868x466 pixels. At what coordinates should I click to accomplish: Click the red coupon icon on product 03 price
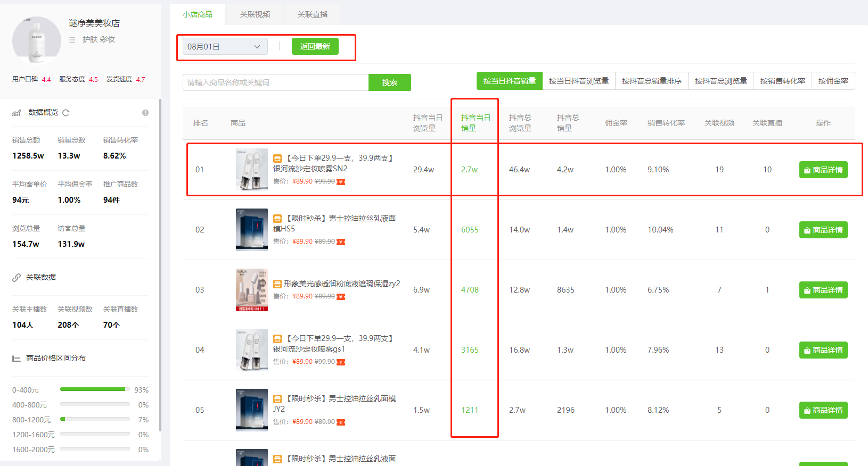pyautogui.click(x=341, y=297)
